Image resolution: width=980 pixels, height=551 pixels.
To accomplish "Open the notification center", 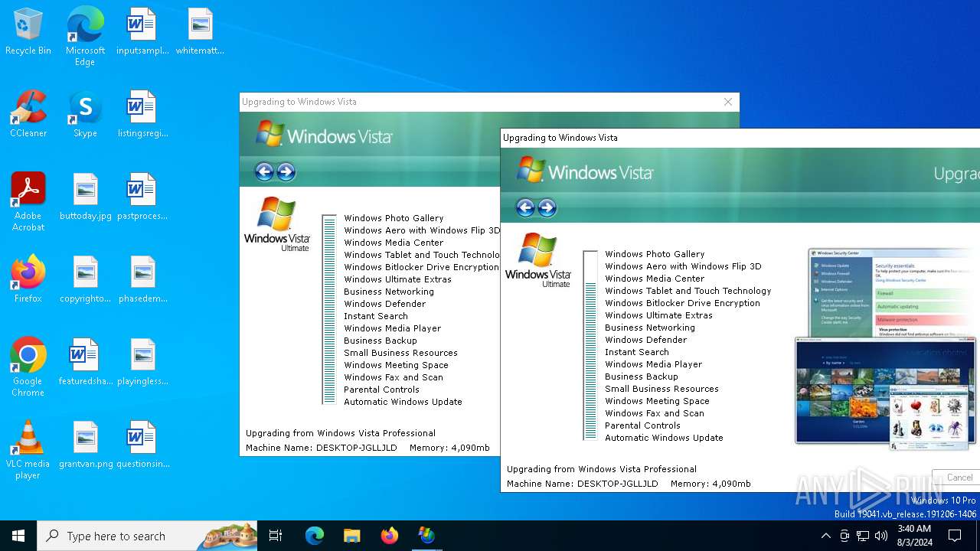I will (x=955, y=536).
